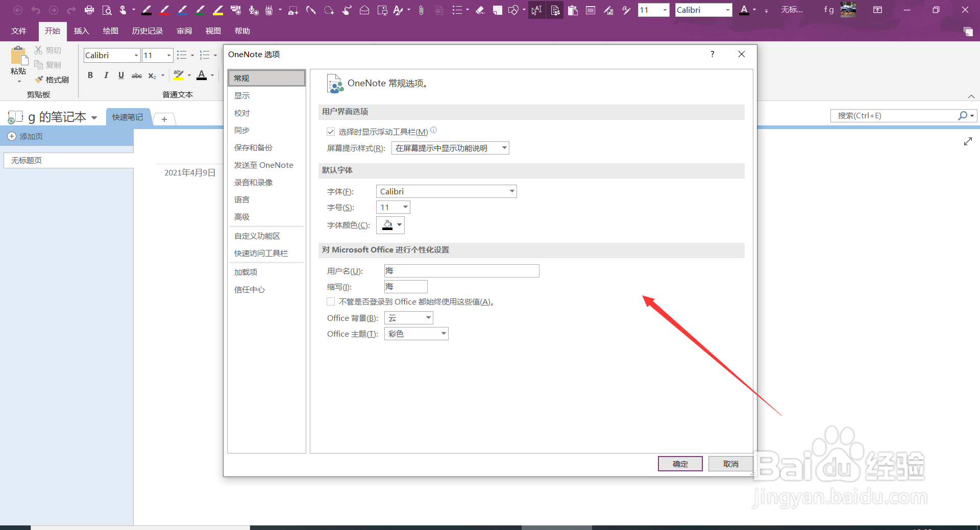
Task: Activate the Lasso Select tool icon
Action: pos(329,10)
